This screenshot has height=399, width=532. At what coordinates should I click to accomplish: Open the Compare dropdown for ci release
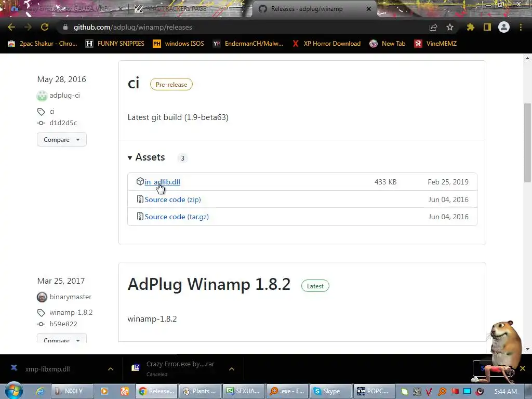[x=62, y=139]
